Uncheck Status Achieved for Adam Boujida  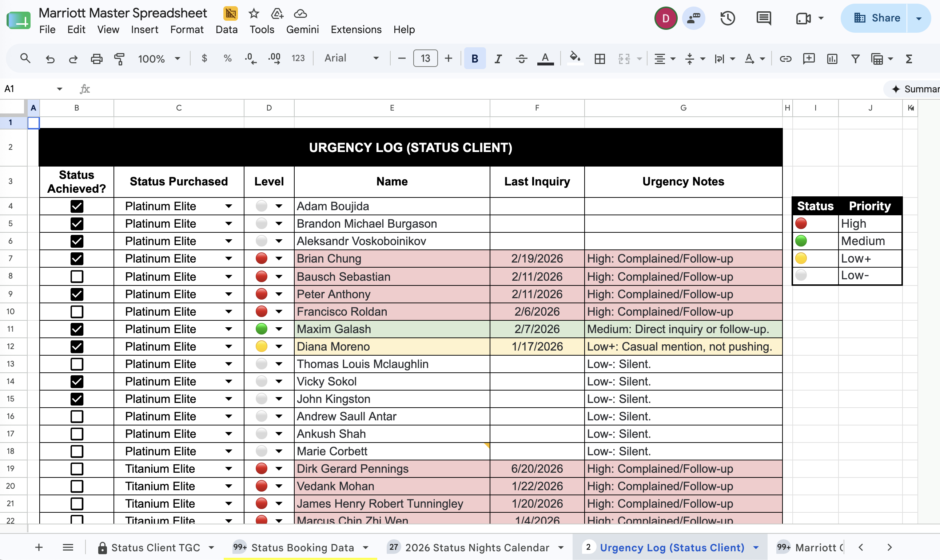pos(77,207)
